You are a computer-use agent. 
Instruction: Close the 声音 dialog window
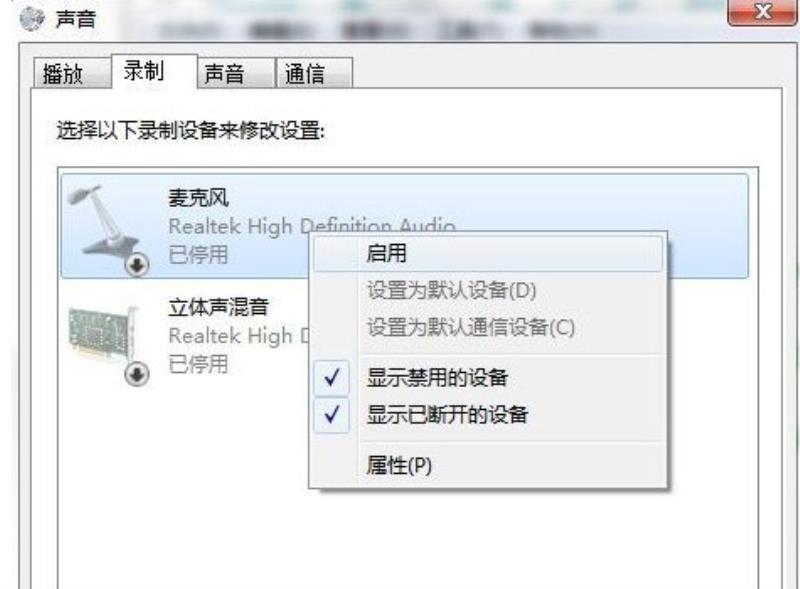[763, 11]
